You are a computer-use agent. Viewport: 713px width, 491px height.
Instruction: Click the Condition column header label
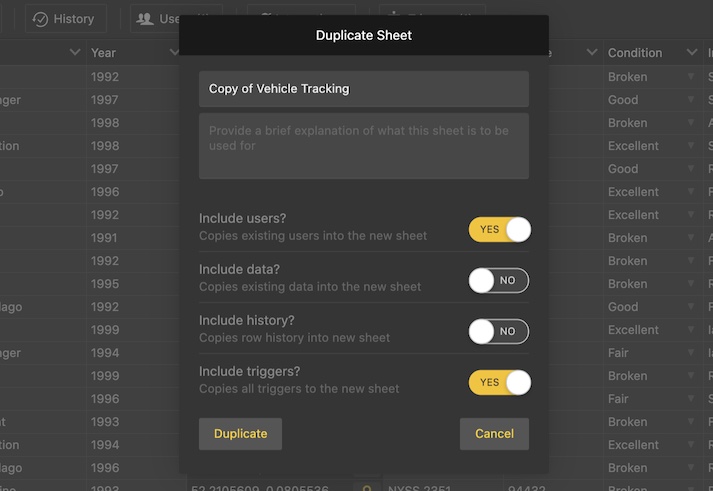(635, 53)
